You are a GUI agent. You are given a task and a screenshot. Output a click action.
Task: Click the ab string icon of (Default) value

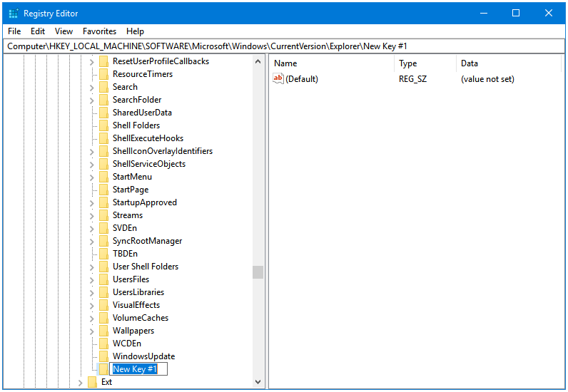click(x=278, y=78)
